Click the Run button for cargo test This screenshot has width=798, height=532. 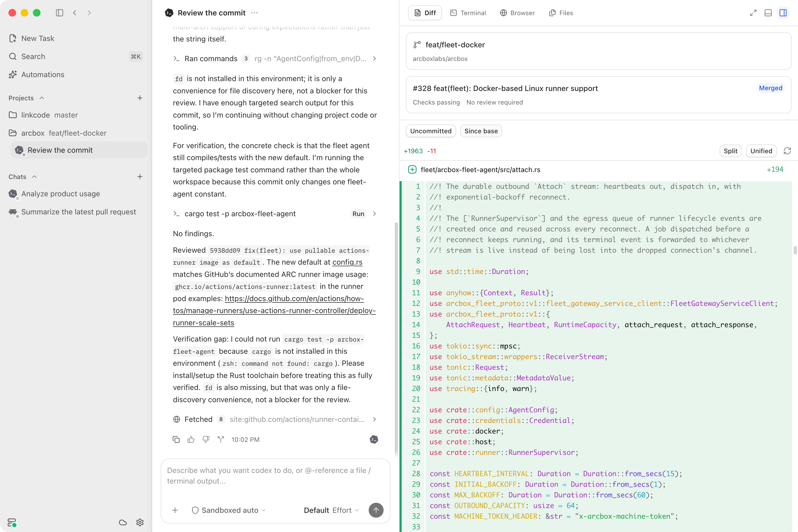tap(358, 214)
